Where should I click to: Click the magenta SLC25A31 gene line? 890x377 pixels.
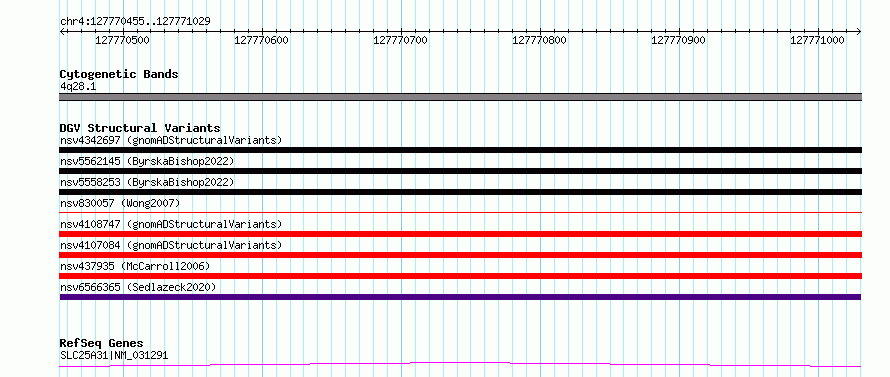(460, 364)
